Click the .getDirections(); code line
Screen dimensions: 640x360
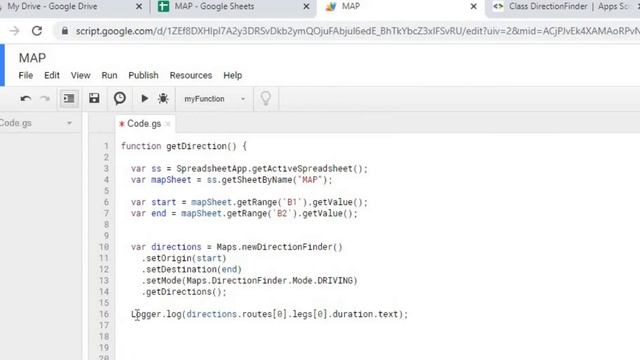(184, 292)
